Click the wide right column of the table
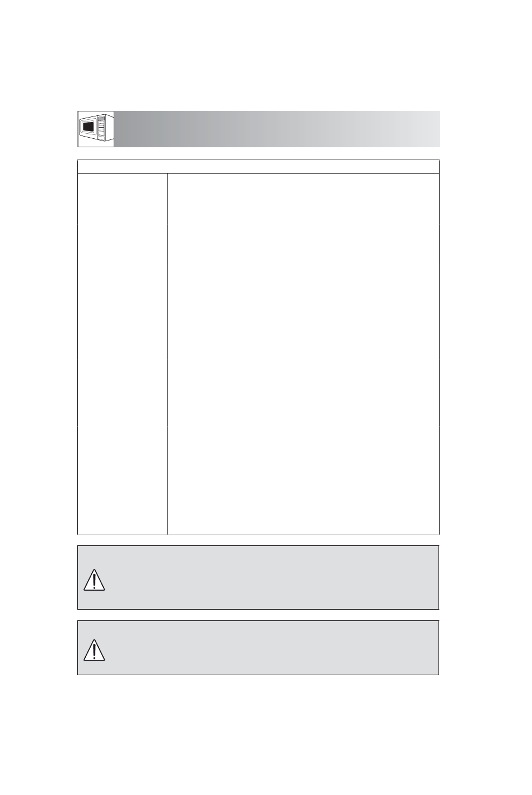532x795 pixels. point(304,354)
